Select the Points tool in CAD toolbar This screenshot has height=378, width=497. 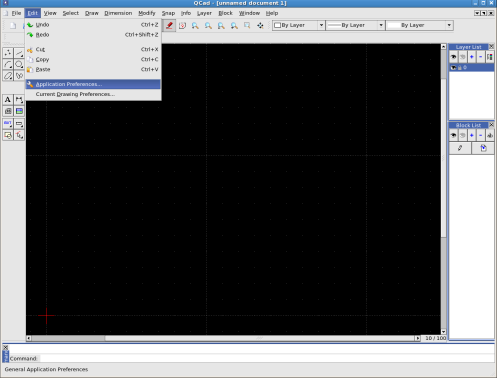(x=8, y=53)
